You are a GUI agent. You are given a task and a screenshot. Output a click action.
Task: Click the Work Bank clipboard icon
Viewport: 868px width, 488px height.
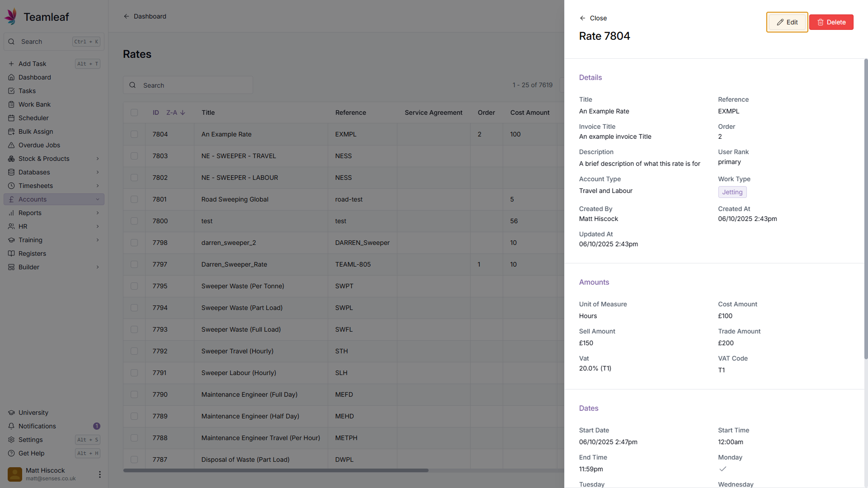(11, 104)
